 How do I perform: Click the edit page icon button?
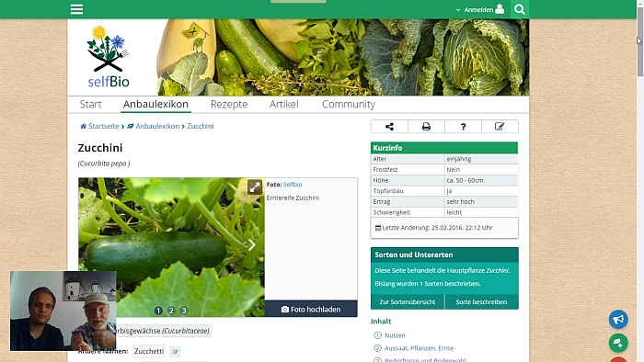500,127
